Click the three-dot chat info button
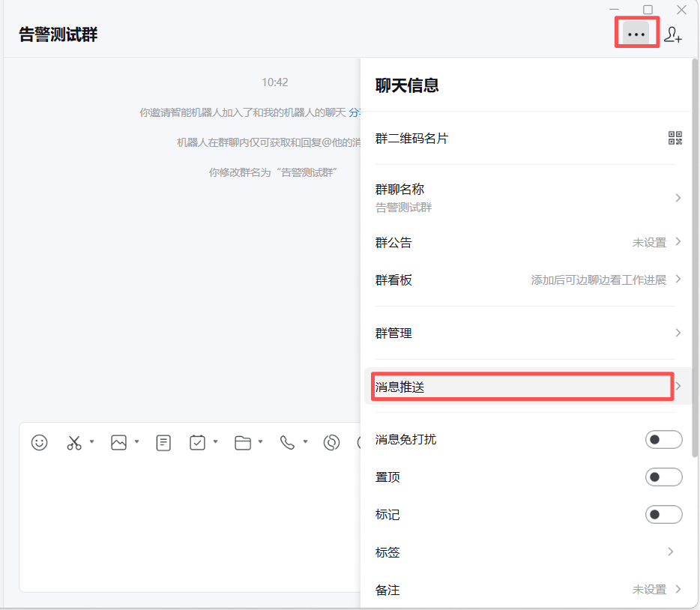This screenshot has height=610, width=700. pos(636,34)
